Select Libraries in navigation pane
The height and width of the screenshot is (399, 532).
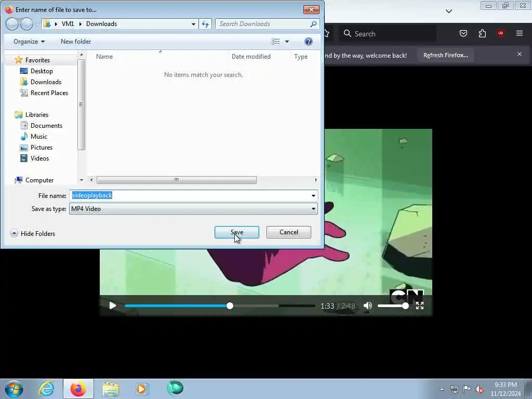tap(37, 115)
